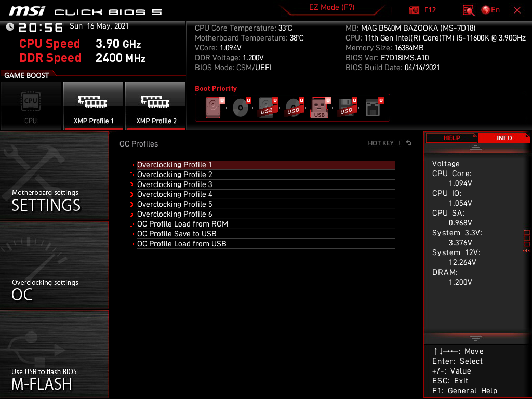
Task: Show the HOT KEY list
Action: [x=381, y=143]
